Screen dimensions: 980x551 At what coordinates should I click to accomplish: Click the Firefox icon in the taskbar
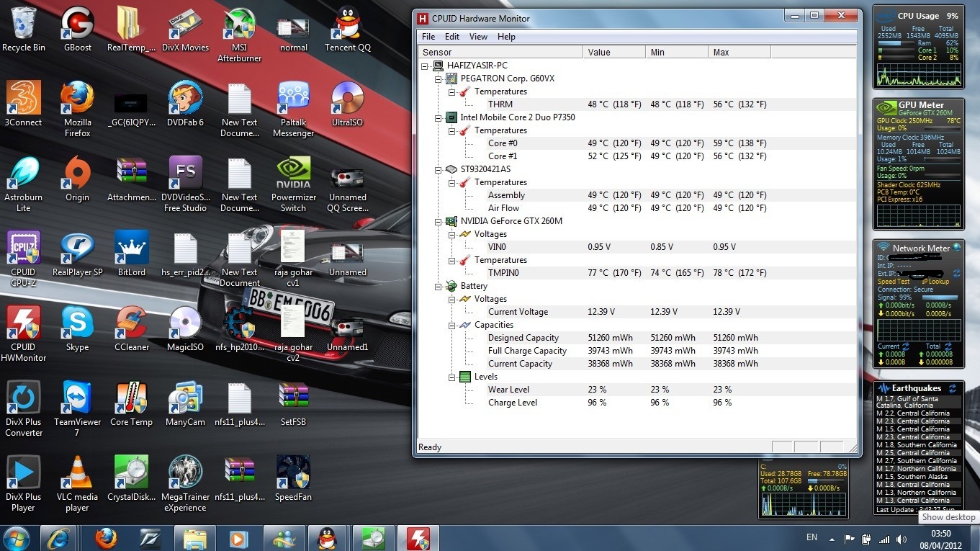pyautogui.click(x=106, y=538)
